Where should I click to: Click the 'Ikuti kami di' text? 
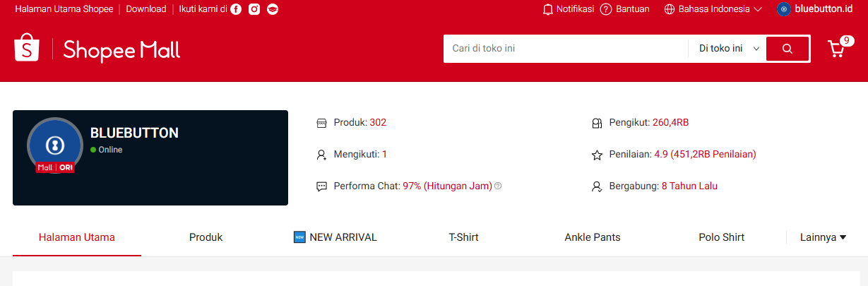tap(203, 9)
